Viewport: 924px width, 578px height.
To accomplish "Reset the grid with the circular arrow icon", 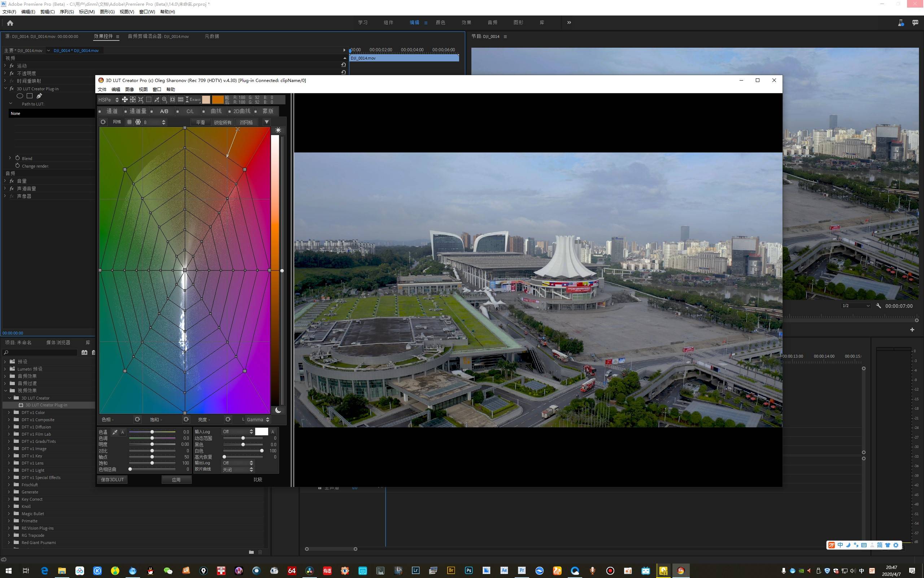I will pos(103,122).
